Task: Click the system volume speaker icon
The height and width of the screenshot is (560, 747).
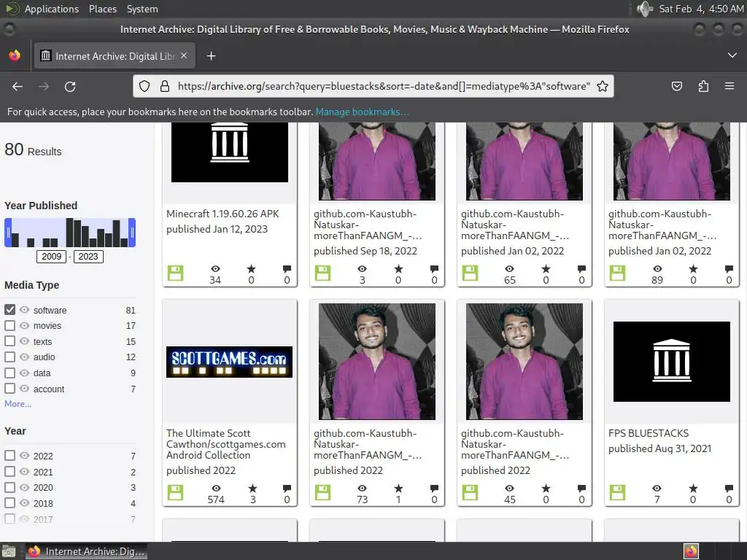Action: coord(645,9)
